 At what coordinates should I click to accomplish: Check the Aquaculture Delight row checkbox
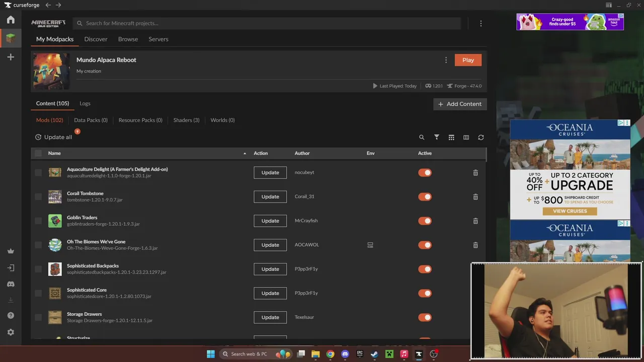tap(38, 172)
